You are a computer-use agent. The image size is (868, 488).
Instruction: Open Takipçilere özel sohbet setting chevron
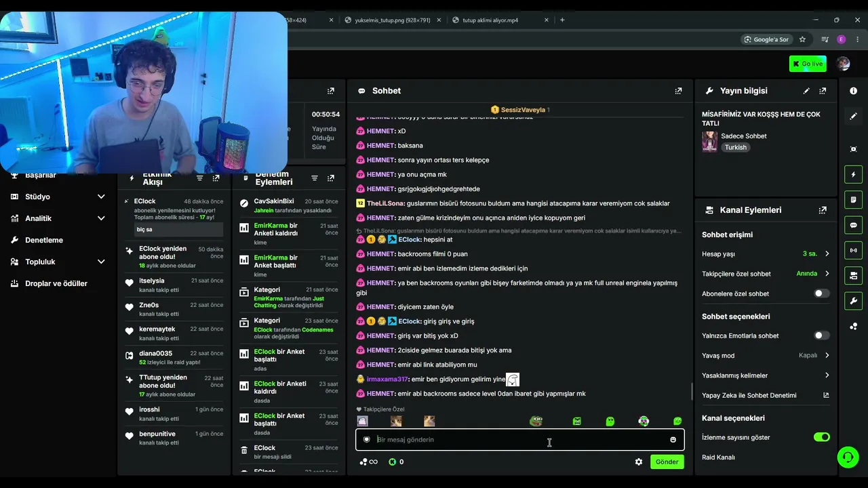pos(827,274)
